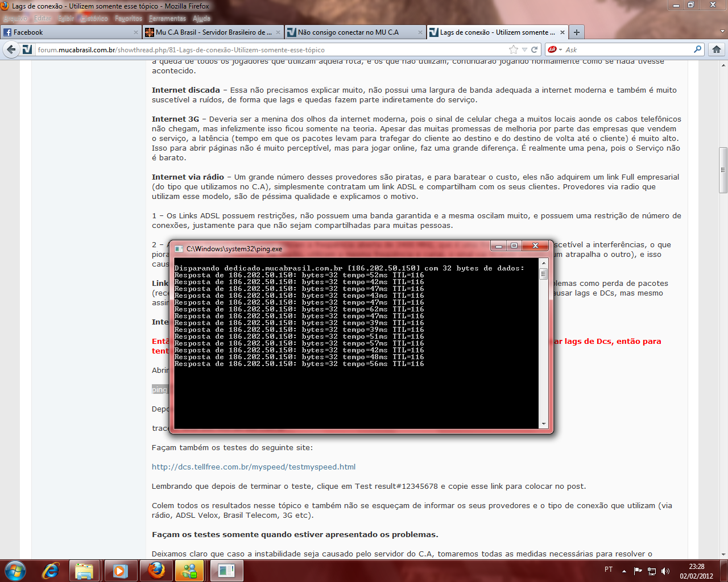Screen dimensions: 728x582
Task: Open the Firefox home page
Action: [x=717, y=49]
